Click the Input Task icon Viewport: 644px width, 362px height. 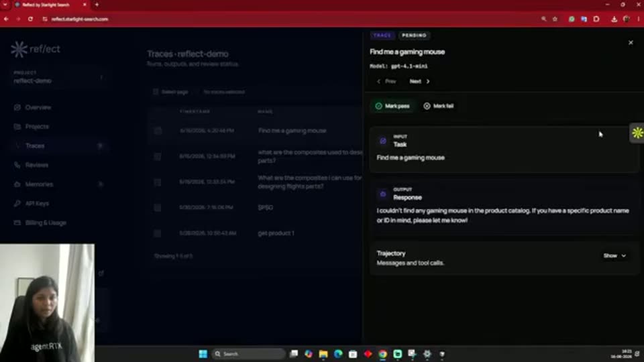pos(383,141)
